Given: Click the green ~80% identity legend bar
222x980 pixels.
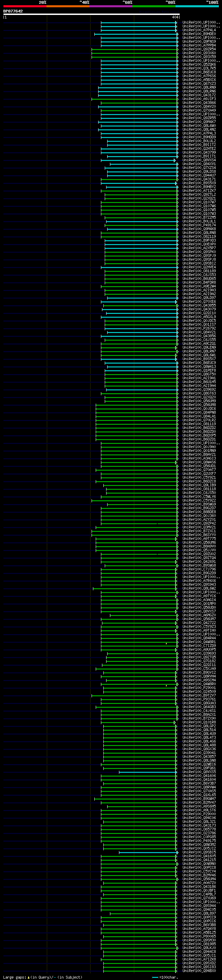Looking at the screenshot, I should coord(154,6).
